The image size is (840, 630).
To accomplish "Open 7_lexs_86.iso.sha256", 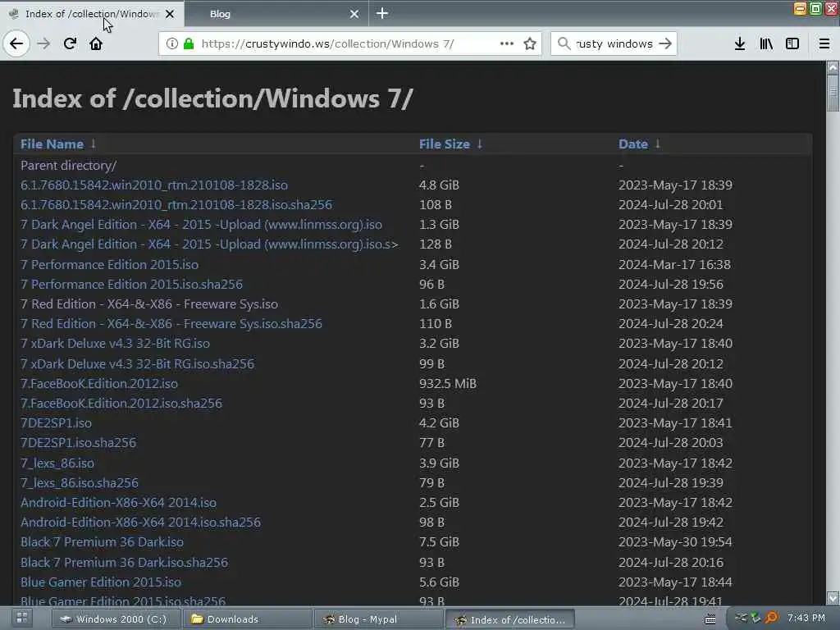I will 80,483.
